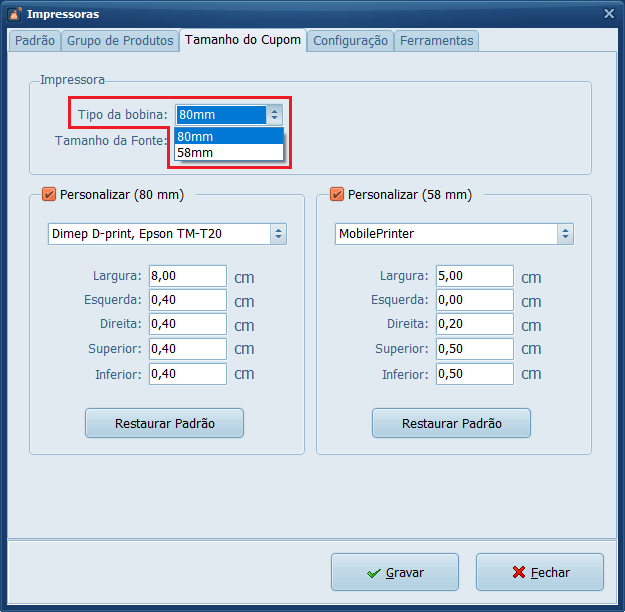Save settings with the Gravar button

395,572
